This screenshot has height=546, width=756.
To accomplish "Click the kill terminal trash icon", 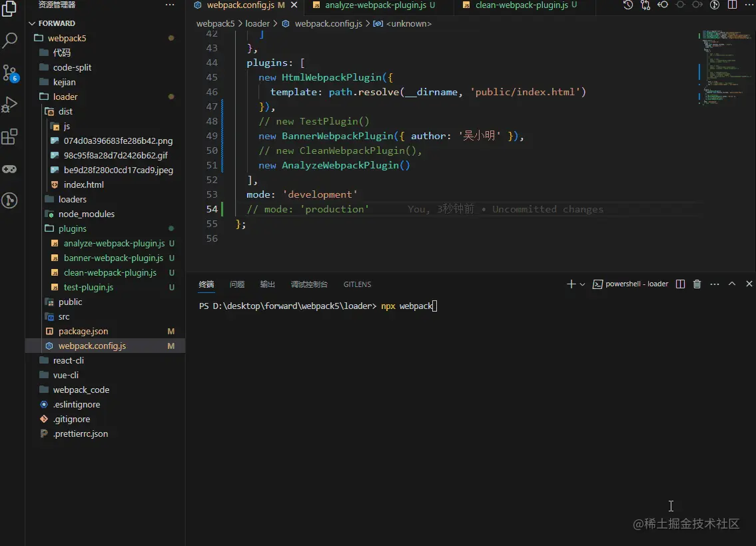I will (x=697, y=284).
